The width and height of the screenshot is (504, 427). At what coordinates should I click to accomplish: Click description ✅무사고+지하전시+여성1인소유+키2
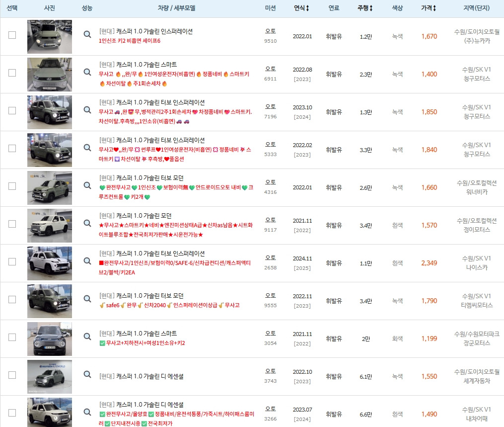pos(143,343)
